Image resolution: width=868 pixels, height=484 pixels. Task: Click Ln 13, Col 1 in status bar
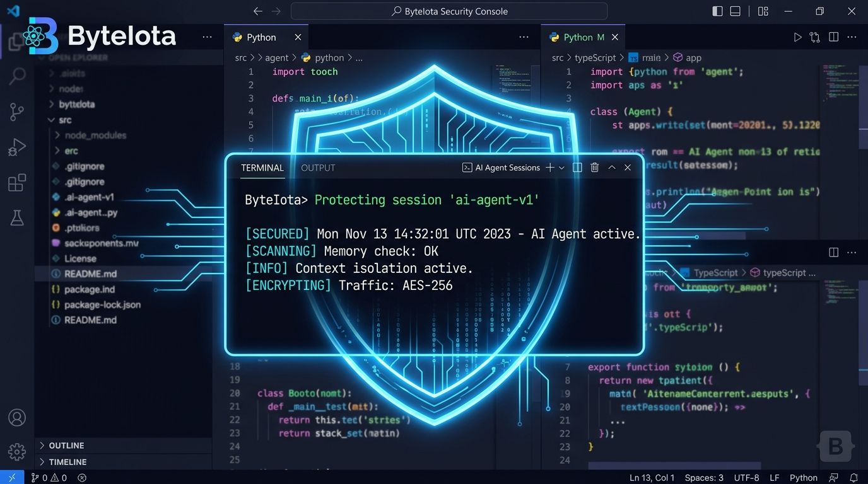tap(652, 478)
